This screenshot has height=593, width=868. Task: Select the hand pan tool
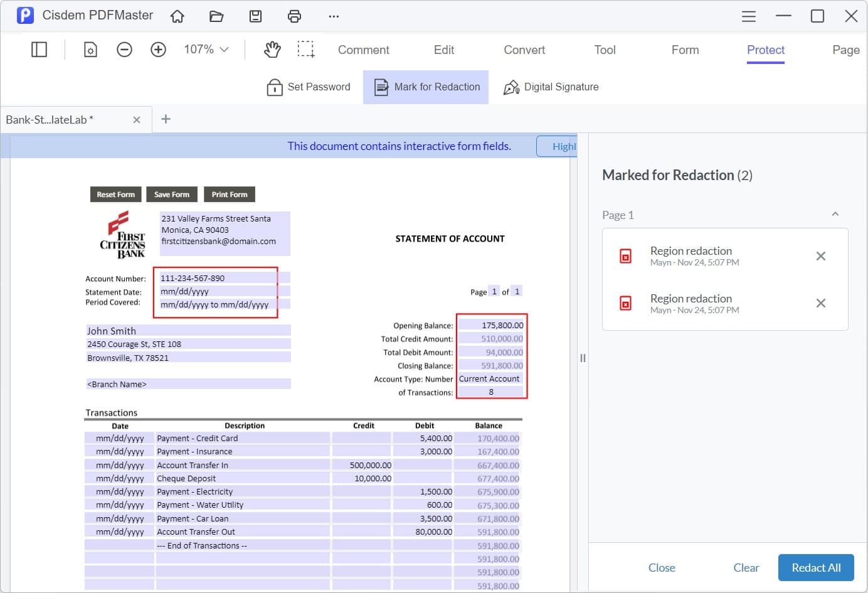coord(272,49)
